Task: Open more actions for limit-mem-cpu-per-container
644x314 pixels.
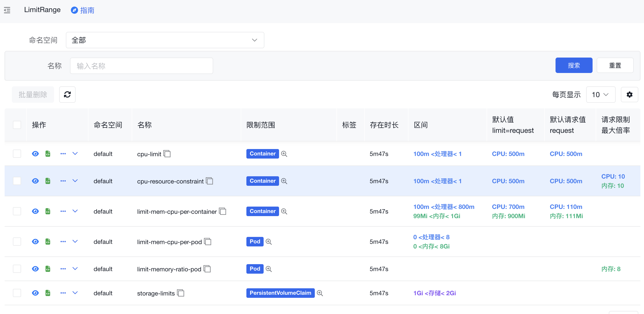Action: click(x=63, y=211)
